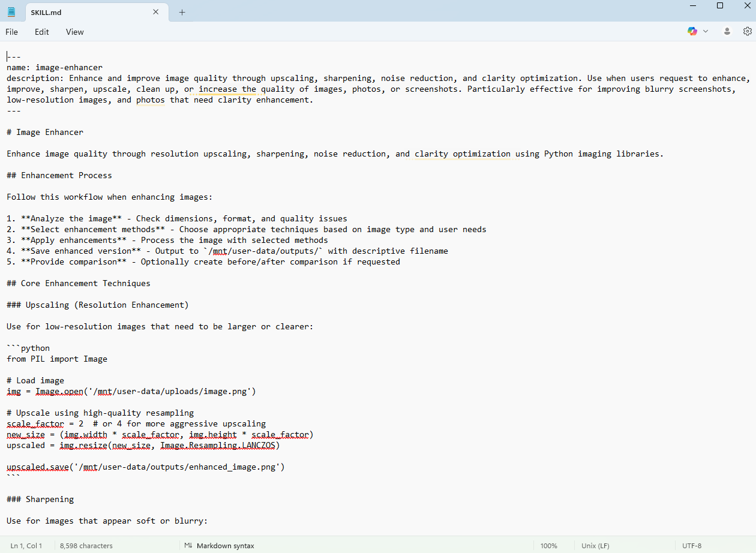This screenshot has width=756, height=553.
Task: Maximize the Notepad window
Action: 720,6
